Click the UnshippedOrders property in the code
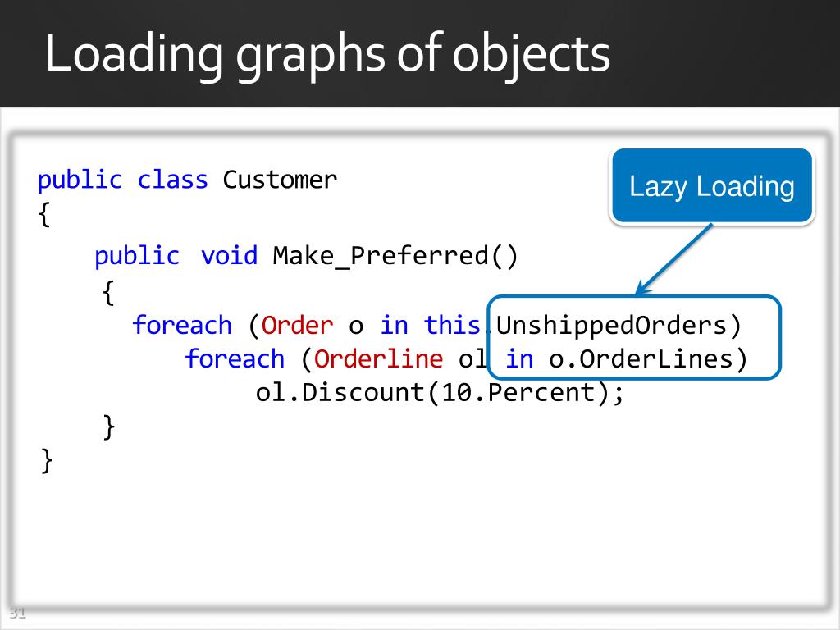840x630 pixels. click(611, 325)
